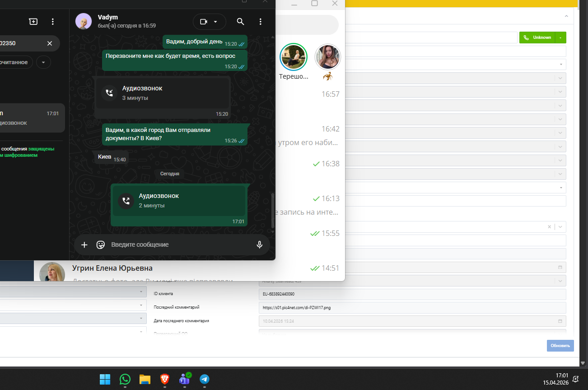Image resolution: width=588 pixels, height=390 pixels.
Task: Click the "ID клиента" field value
Action: point(412,294)
